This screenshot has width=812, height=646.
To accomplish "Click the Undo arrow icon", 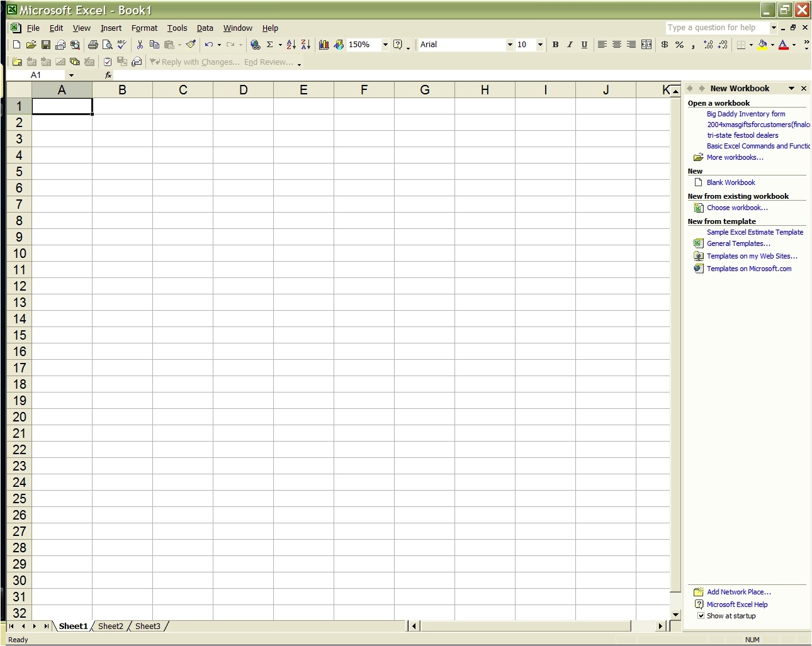I will tap(209, 45).
